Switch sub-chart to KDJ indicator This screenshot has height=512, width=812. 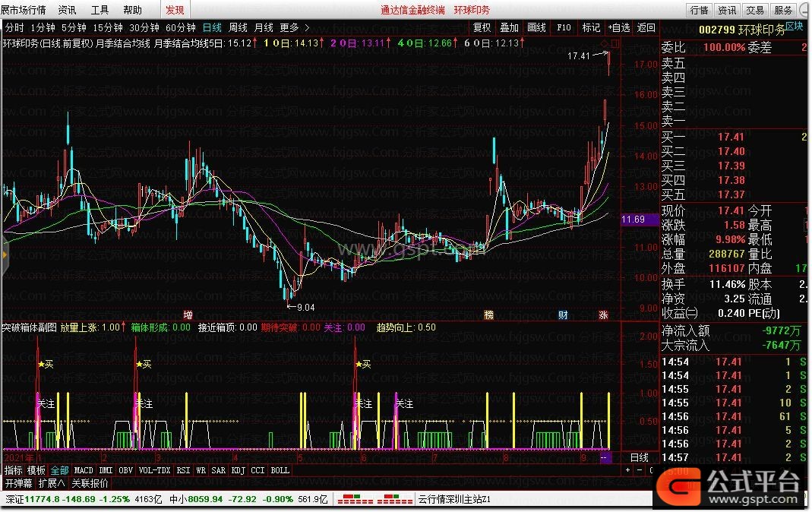click(239, 470)
